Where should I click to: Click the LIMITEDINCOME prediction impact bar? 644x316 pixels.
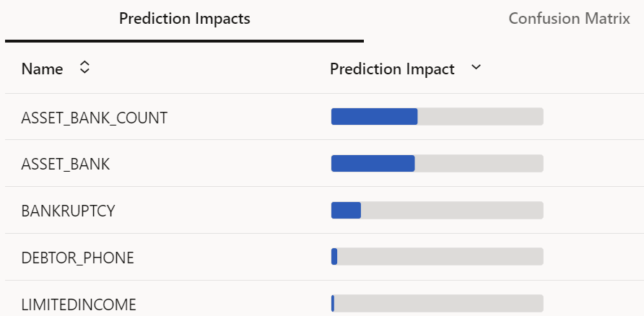click(x=437, y=303)
